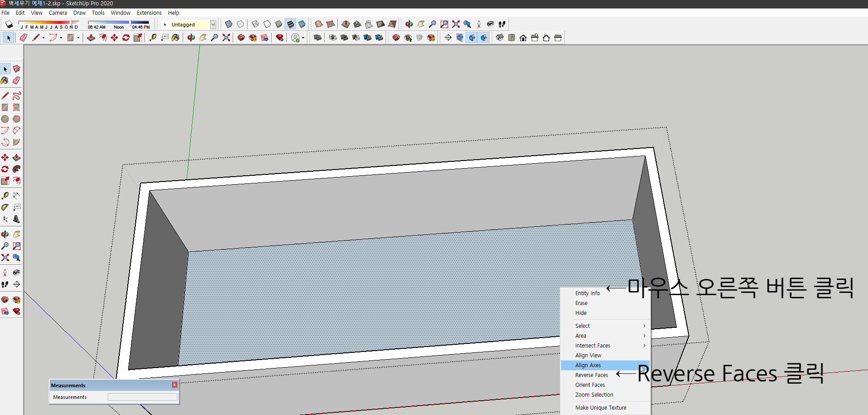Screen dimensions: 868x415
Task: Switch to Shaded style
Action: (x=279, y=24)
